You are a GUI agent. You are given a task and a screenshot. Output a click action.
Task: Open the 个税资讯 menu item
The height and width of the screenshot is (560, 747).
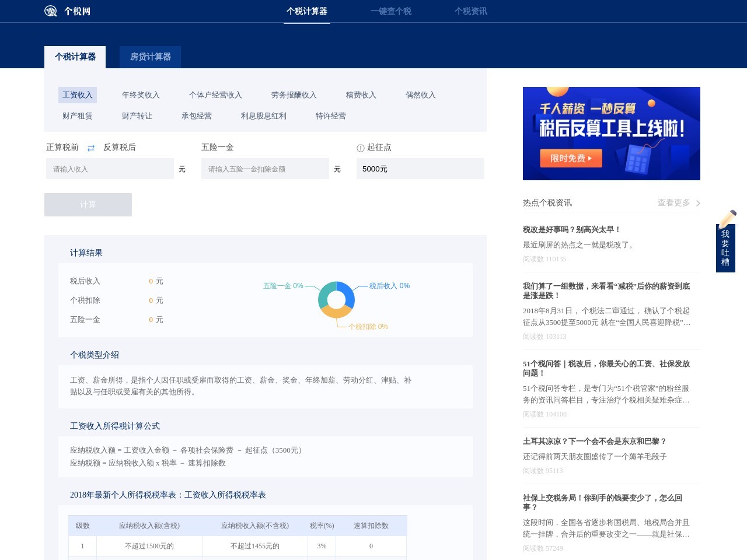(472, 11)
